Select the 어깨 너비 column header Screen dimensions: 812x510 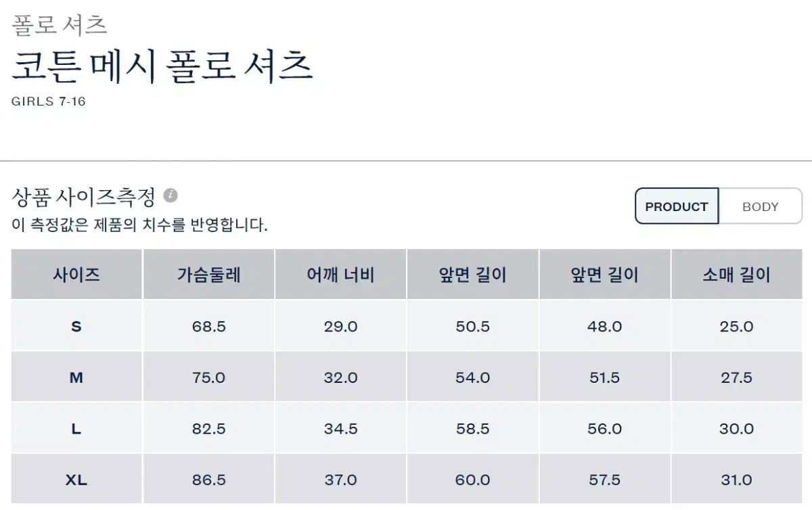pos(340,275)
